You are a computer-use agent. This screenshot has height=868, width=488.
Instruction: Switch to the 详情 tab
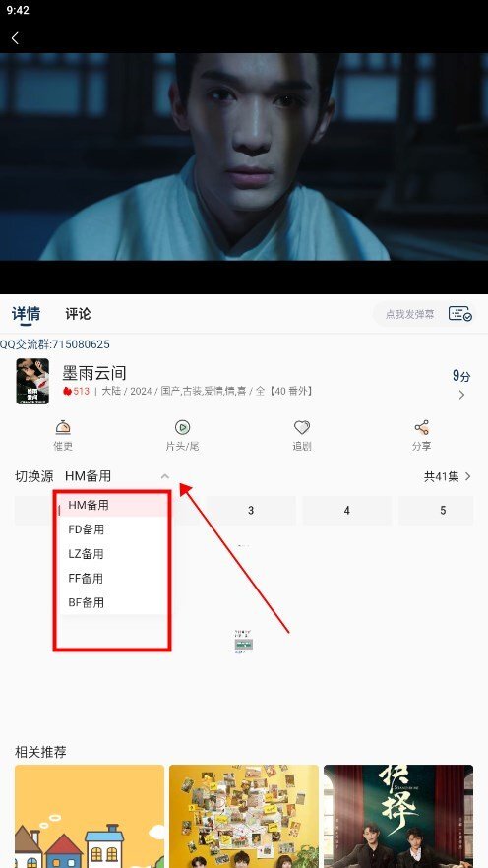click(26, 314)
